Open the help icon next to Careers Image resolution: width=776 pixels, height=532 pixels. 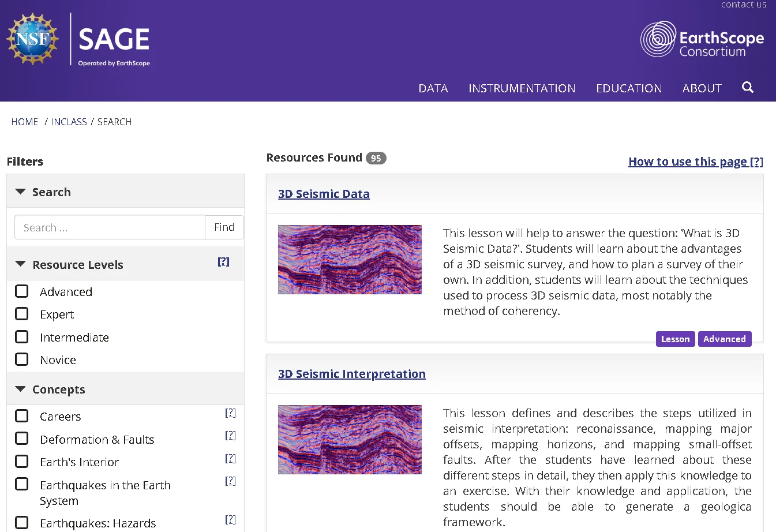pyautogui.click(x=230, y=412)
